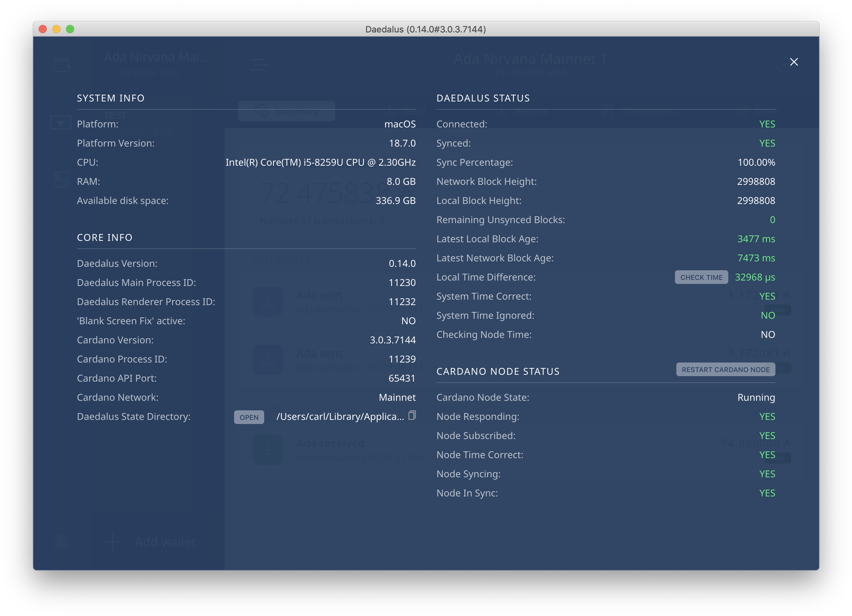Click the CORE INFO heading
Viewport: 852px width, 616px height.
point(105,237)
